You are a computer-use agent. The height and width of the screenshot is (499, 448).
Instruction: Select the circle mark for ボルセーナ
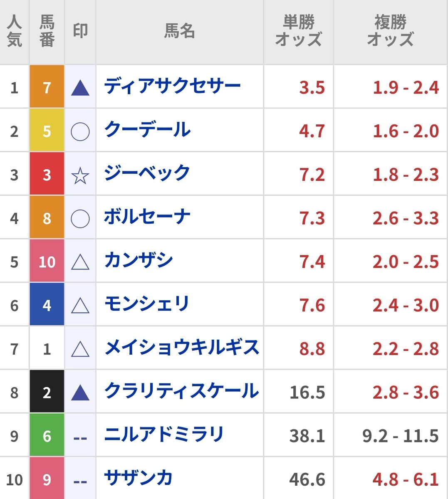point(80,219)
